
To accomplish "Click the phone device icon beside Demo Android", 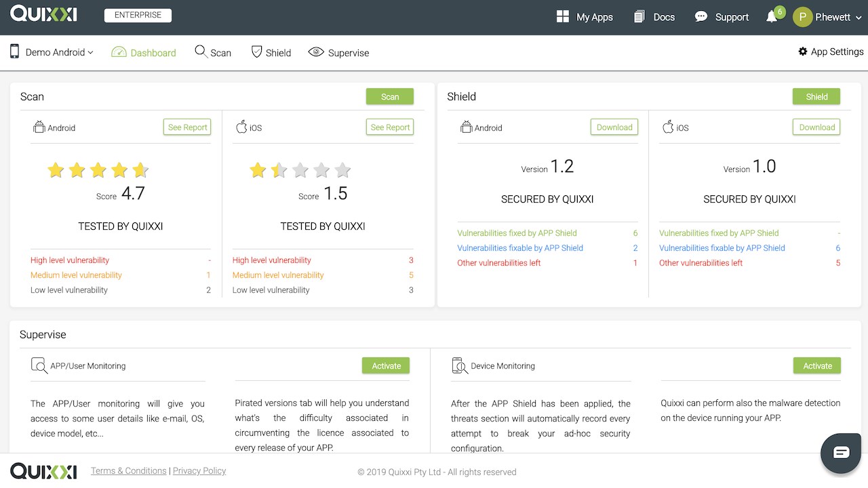I will pyautogui.click(x=15, y=52).
